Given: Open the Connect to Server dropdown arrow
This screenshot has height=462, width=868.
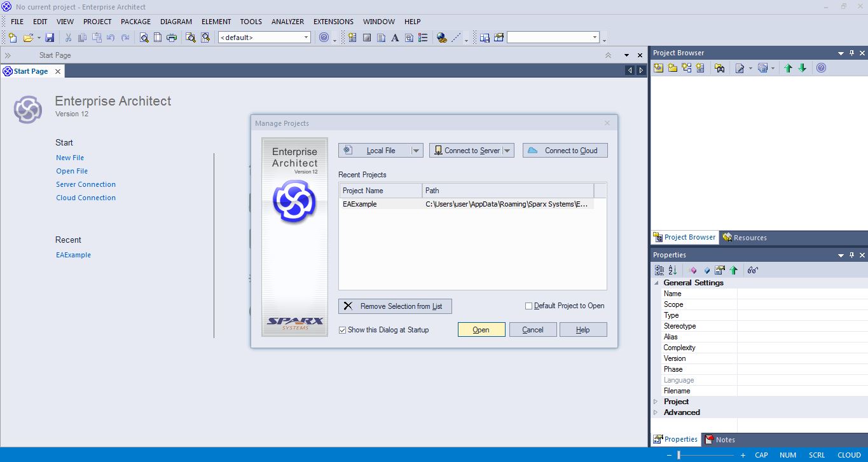Looking at the screenshot, I should (507, 151).
